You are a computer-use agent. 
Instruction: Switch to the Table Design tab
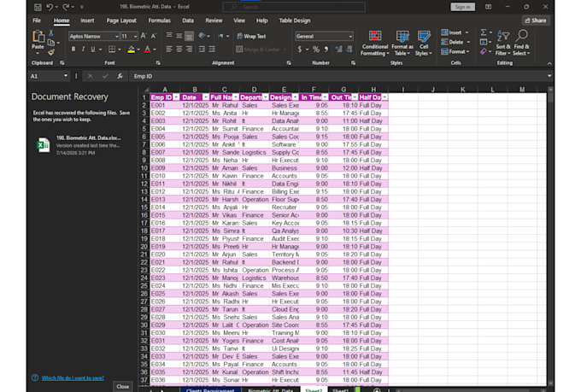295,20
